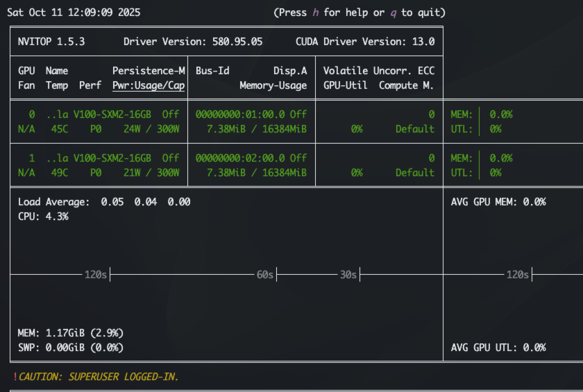This screenshot has width=583, height=392.
Task: Click the CUDA Driver Version 13.0 text
Action: tap(365, 42)
